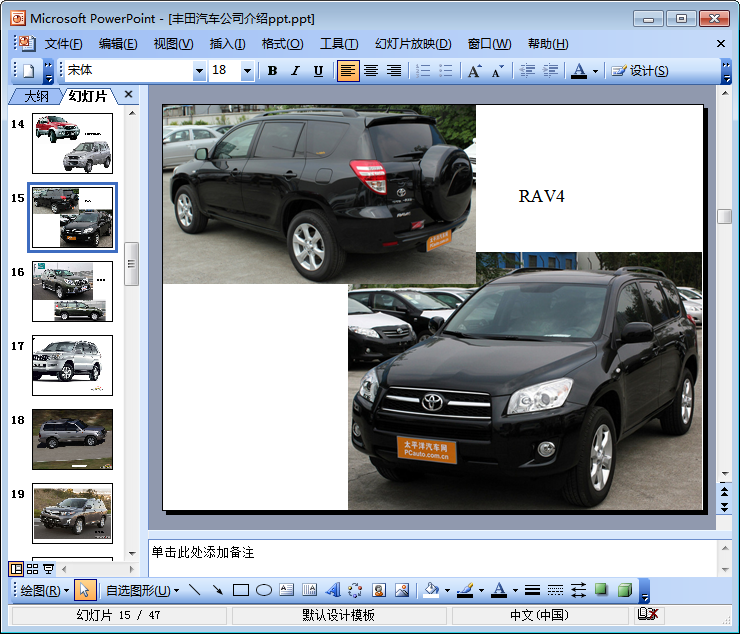Viewport: 740px width, 634px height.
Task: Switch to Slide Sorter view icon
Action: point(32,569)
